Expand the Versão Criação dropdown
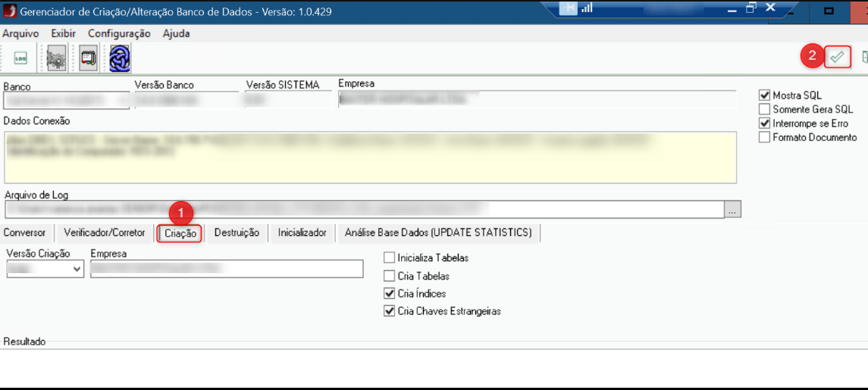Image resolution: width=868 pixels, height=390 pixels. pos(77,269)
